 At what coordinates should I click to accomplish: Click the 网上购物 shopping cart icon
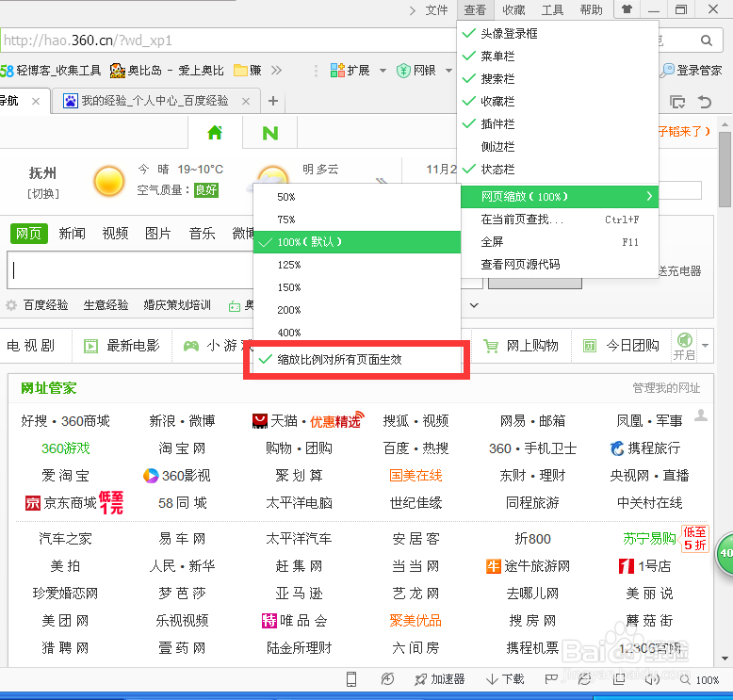point(490,346)
